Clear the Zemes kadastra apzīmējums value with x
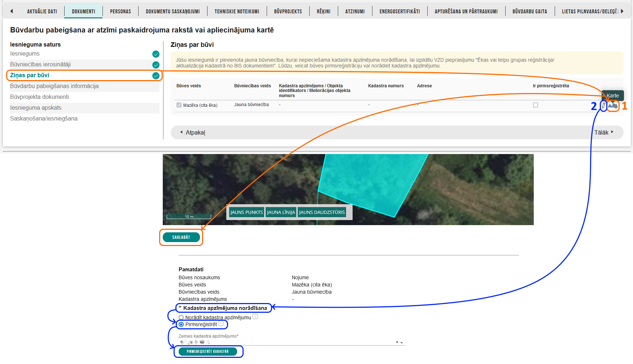This screenshot has width=633, height=364. pyautogui.click(x=397, y=342)
